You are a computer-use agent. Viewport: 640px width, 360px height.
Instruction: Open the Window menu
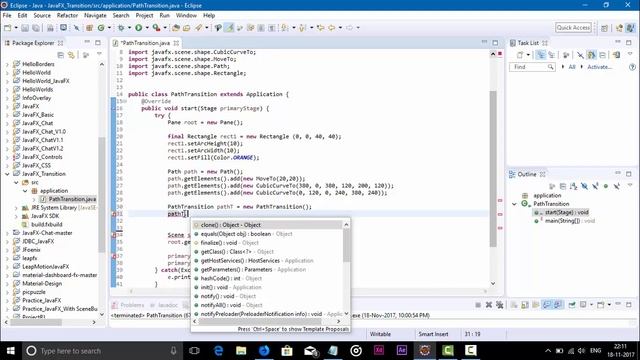pos(186,15)
